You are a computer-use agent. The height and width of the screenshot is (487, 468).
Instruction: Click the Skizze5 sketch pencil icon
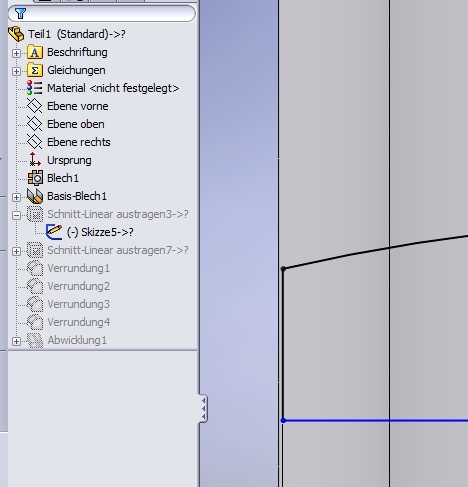pos(54,232)
